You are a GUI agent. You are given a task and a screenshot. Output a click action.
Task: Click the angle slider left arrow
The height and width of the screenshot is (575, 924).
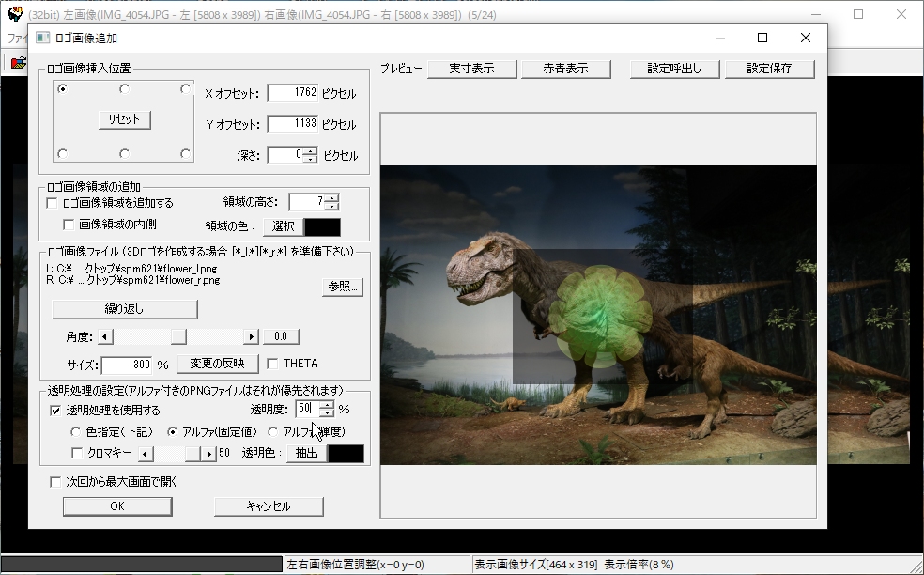(x=105, y=336)
